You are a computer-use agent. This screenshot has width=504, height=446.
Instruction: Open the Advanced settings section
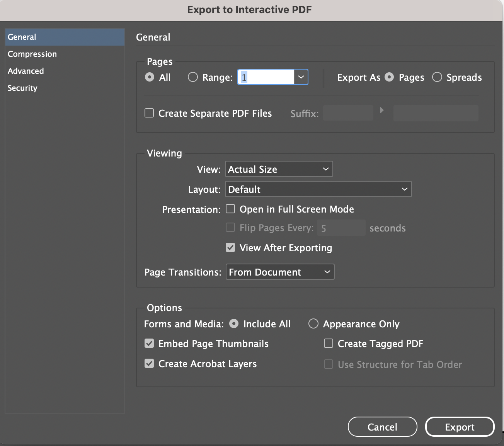[26, 71]
